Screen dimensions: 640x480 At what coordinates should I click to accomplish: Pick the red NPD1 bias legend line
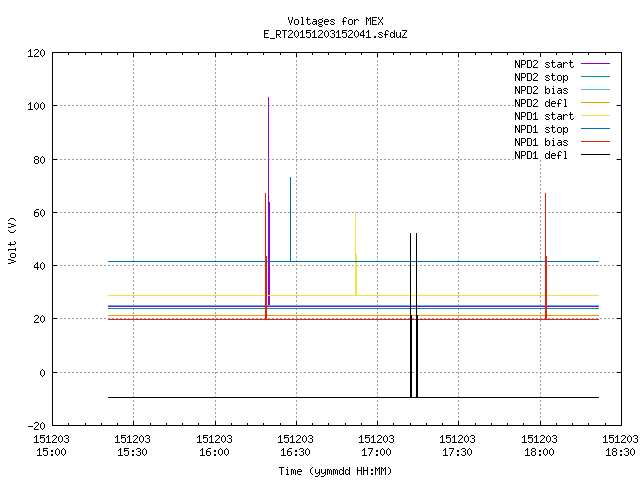click(596, 142)
